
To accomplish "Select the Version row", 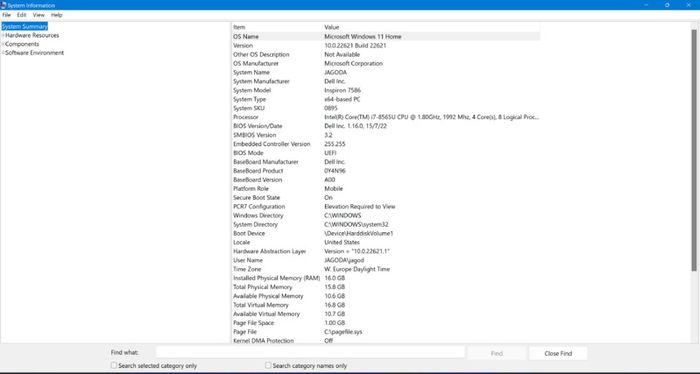I will 386,46.
